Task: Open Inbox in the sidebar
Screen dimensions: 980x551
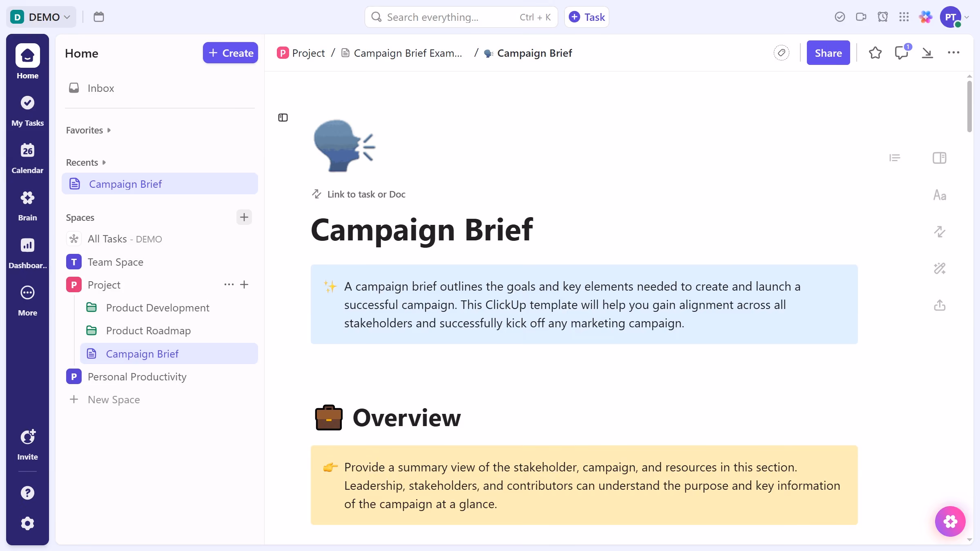Action: pyautogui.click(x=160, y=88)
